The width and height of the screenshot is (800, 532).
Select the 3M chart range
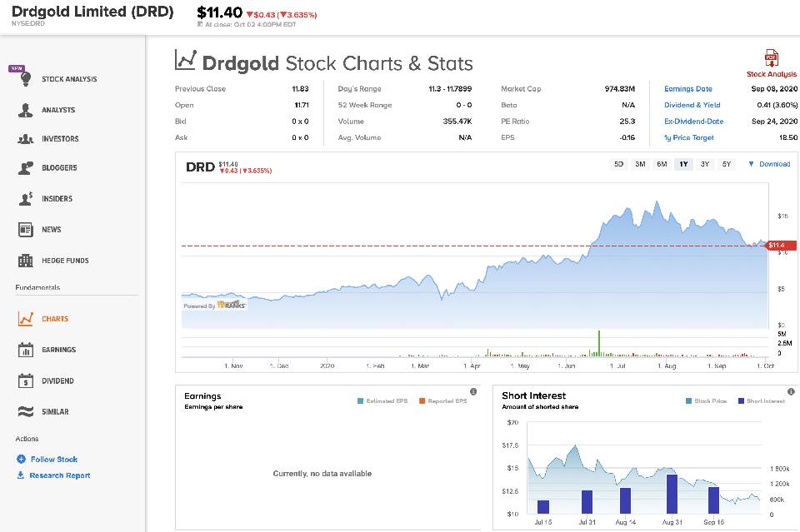(640, 164)
